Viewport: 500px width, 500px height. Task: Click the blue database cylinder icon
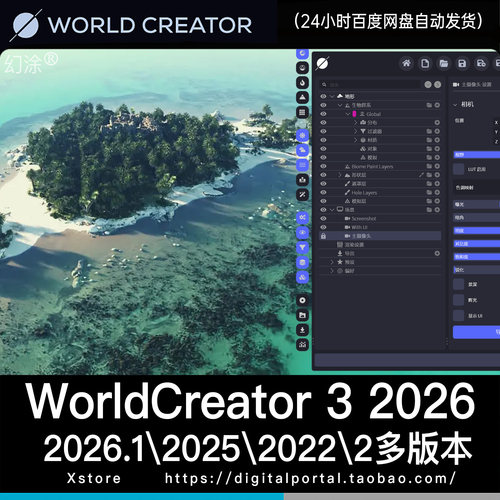click(302, 262)
